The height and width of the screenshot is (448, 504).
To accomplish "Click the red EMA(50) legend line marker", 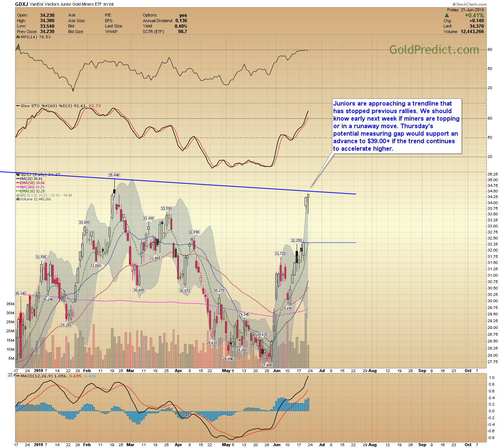I will (x=17, y=183).
